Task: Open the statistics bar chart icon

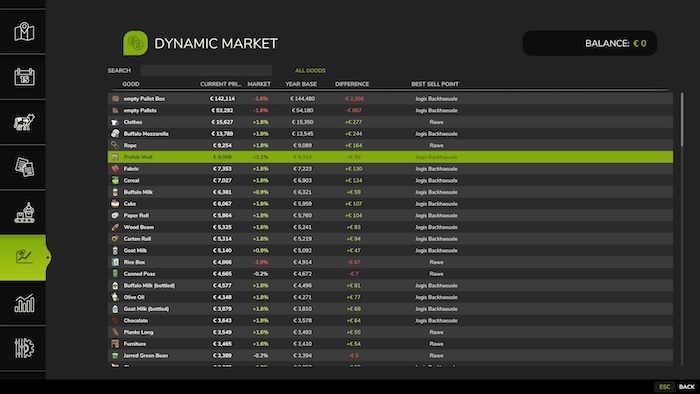Action: pyautogui.click(x=24, y=303)
